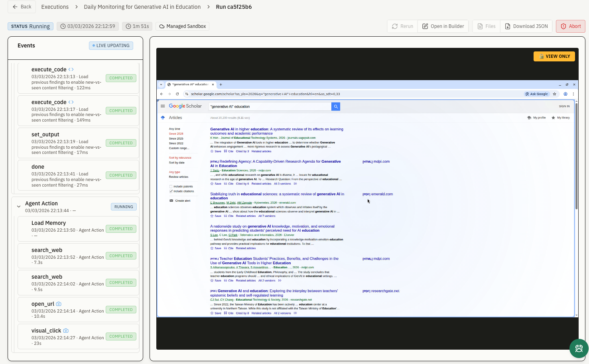Click the Download JSON button
Image resolution: width=589 pixels, height=364 pixels.
[x=526, y=26]
